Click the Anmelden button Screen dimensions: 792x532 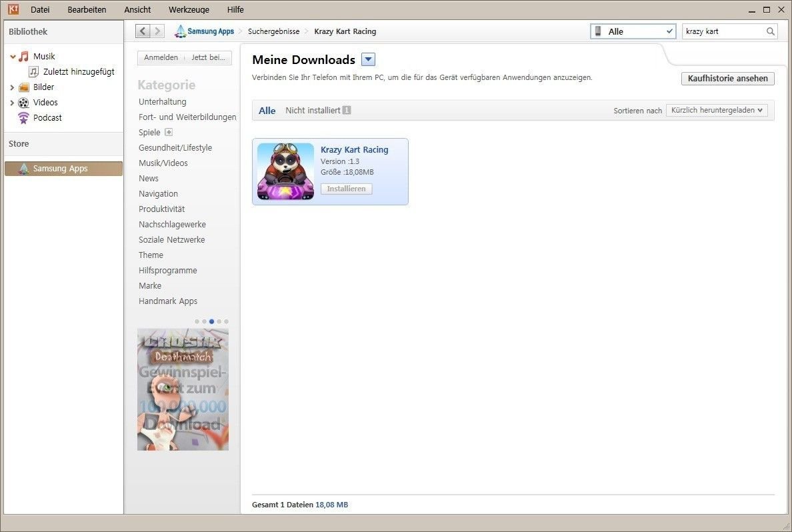[x=161, y=57]
